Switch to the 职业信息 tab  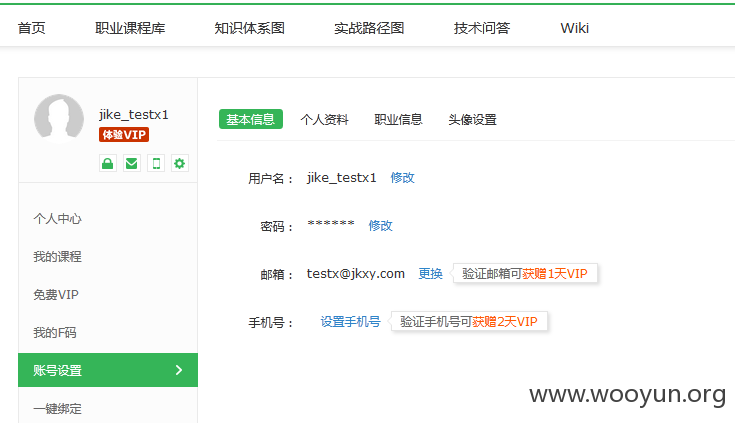398,120
